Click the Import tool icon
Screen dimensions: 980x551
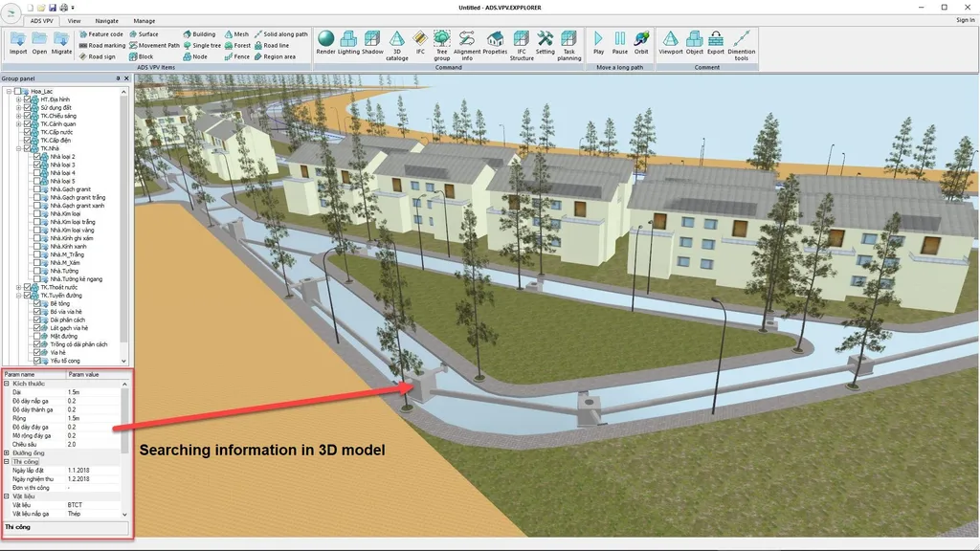pyautogui.click(x=18, y=40)
